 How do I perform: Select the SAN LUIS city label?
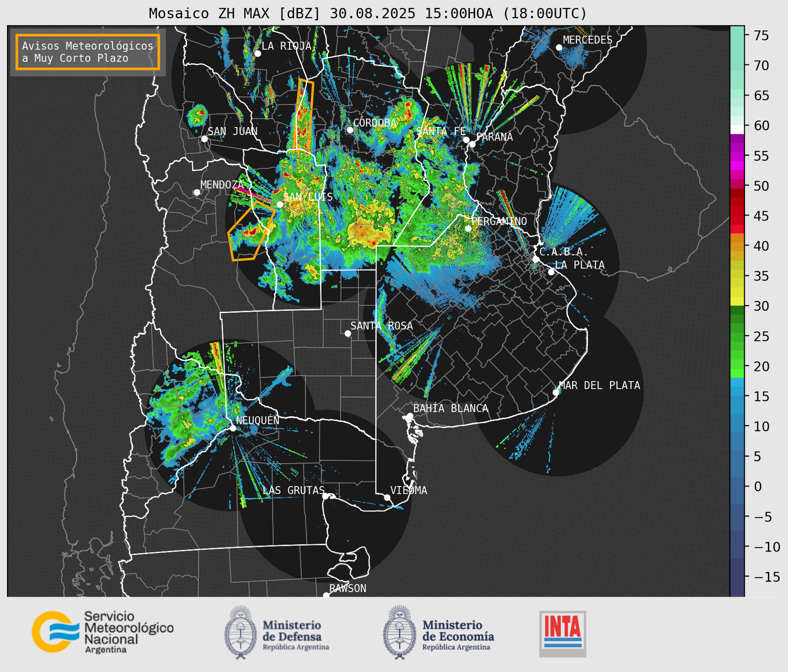(308, 197)
